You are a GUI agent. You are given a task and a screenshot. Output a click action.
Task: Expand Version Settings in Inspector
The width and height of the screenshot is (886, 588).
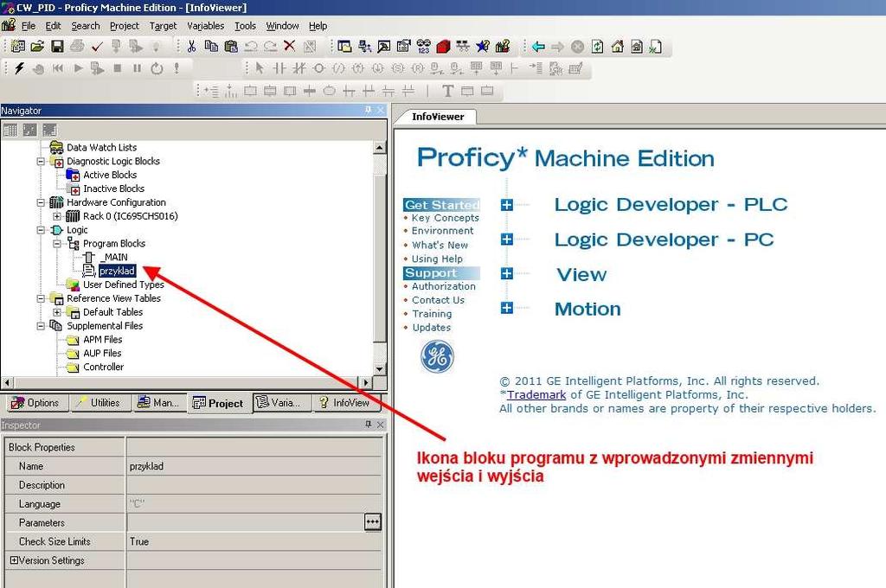14,559
